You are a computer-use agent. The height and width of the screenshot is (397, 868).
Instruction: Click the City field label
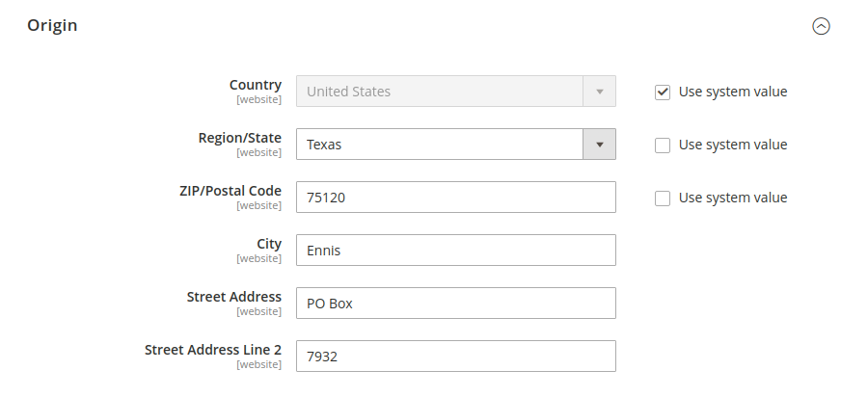pos(269,245)
